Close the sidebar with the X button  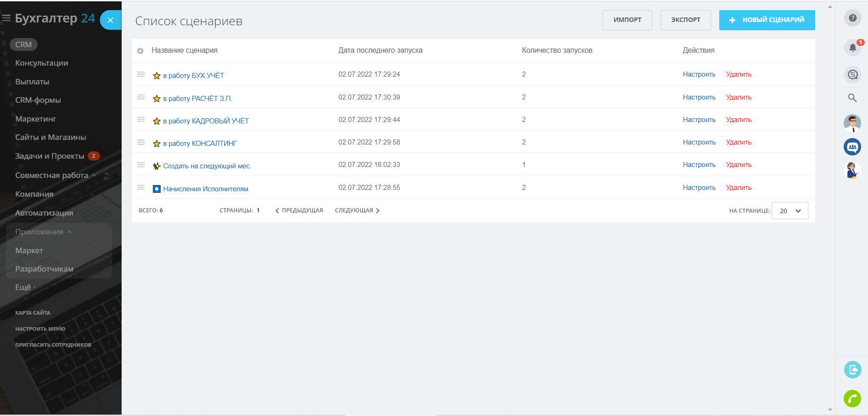[110, 20]
